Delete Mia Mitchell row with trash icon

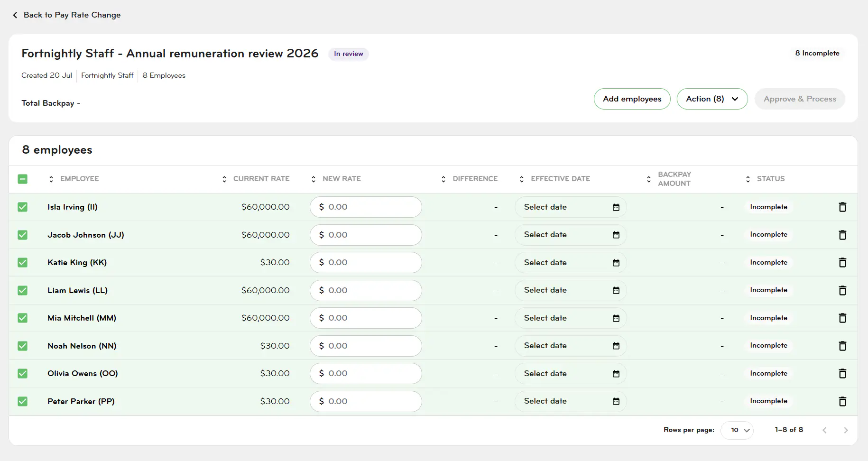pyautogui.click(x=842, y=318)
